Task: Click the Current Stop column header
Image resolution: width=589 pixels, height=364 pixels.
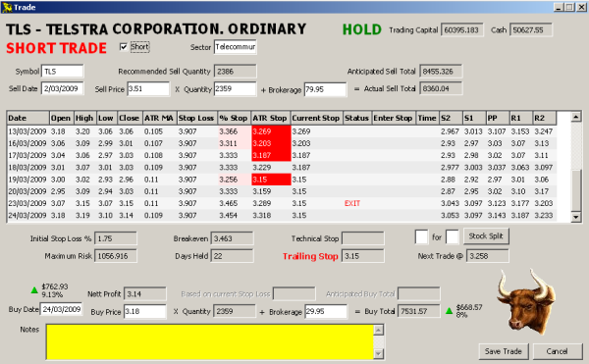Action: coord(317,118)
